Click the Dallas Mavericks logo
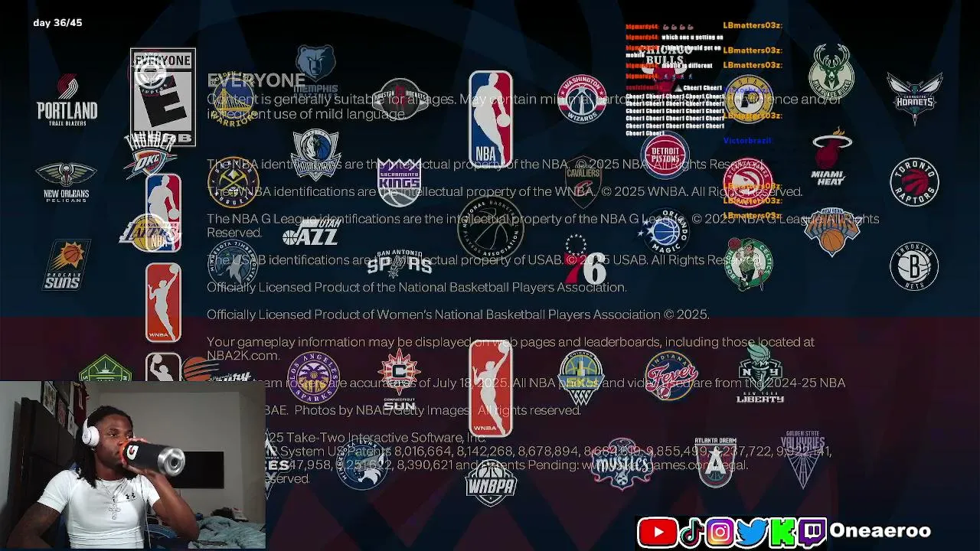The height and width of the screenshot is (551, 980). pos(315,154)
